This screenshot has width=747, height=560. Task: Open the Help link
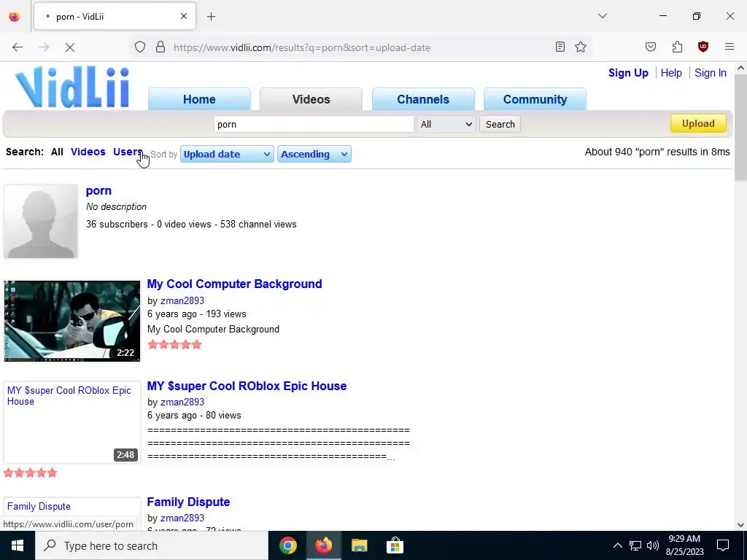(x=671, y=73)
